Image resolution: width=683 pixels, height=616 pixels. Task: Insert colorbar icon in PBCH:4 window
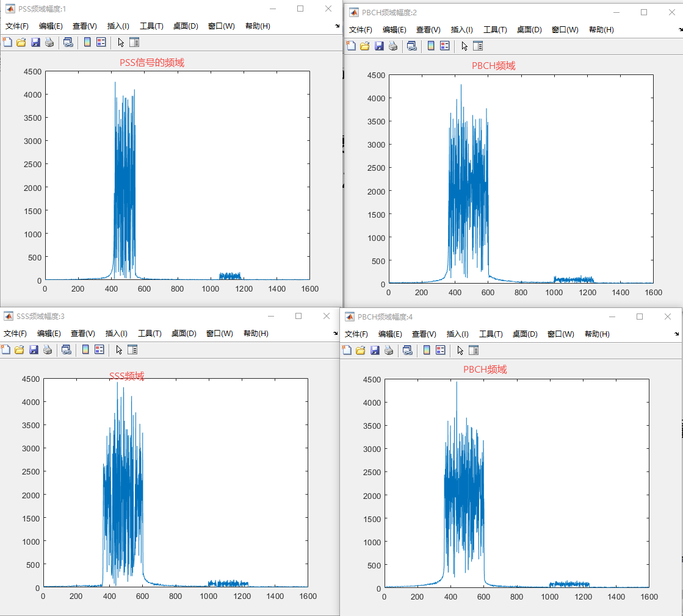click(x=427, y=350)
